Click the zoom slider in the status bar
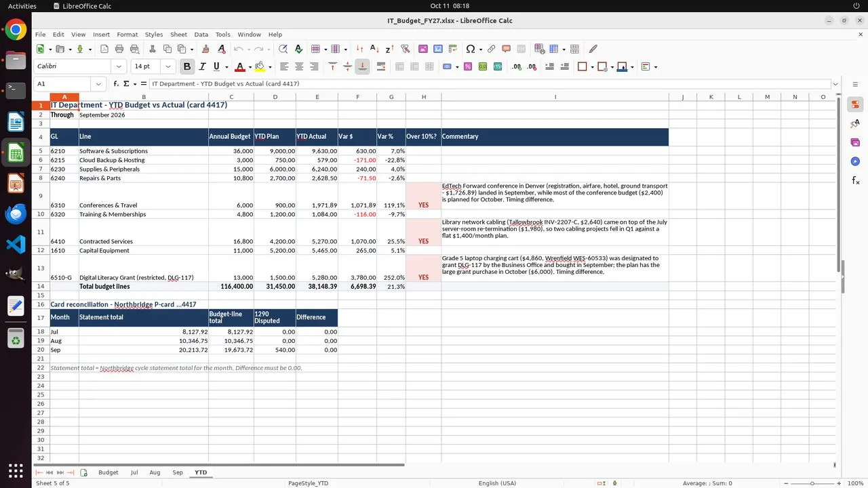The width and height of the screenshot is (868, 488). (x=812, y=483)
